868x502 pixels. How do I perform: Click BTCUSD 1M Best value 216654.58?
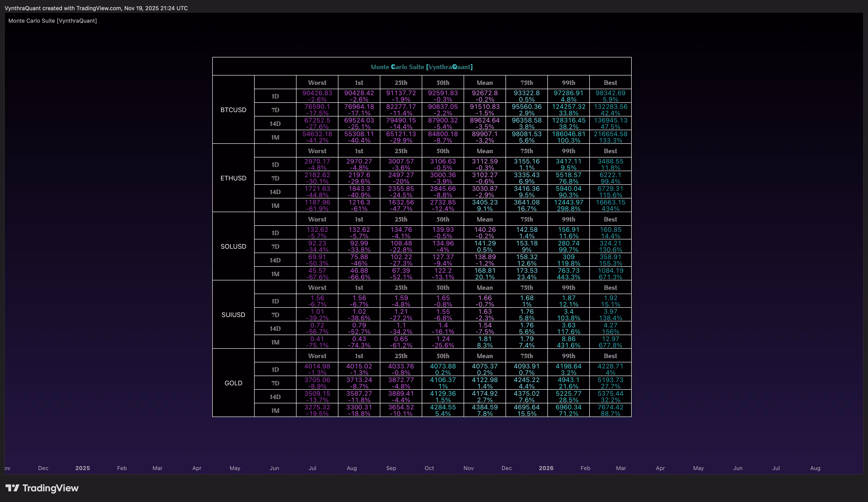click(x=610, y=134)
